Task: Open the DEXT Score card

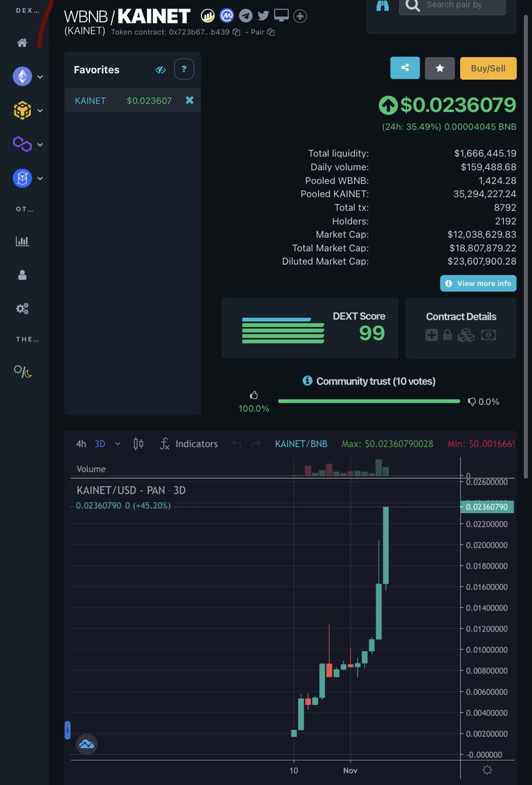Action: 310,328
